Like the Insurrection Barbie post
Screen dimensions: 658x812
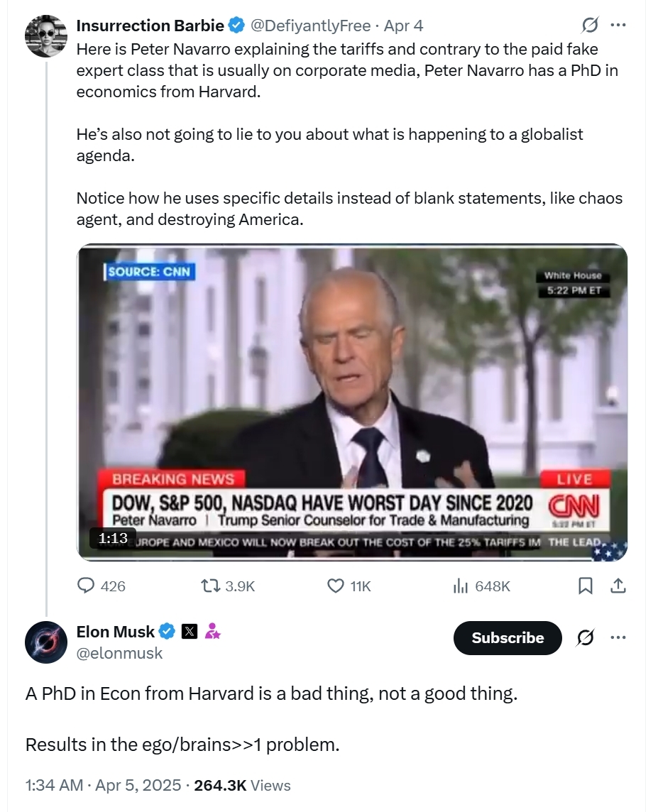tap(336, 586)
